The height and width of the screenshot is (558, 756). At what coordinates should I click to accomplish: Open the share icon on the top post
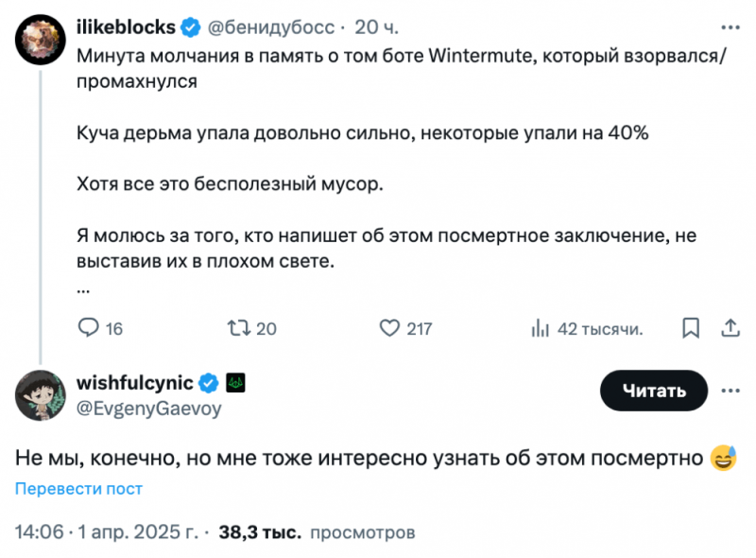tap(730, 327)
